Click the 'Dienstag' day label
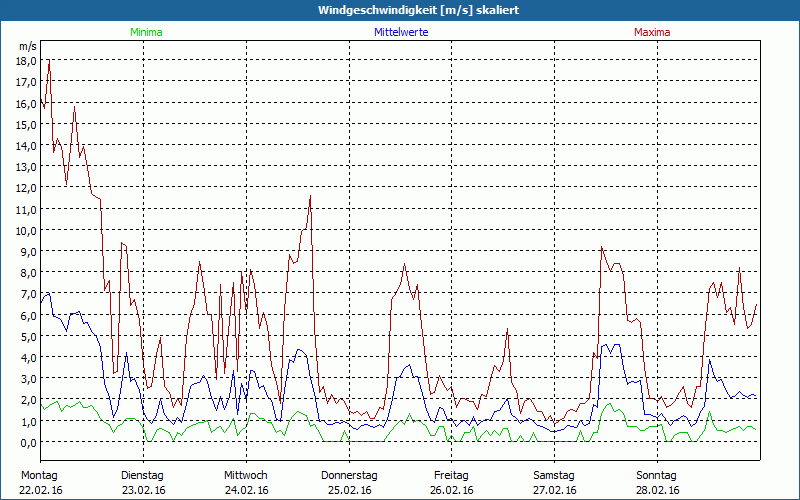This screenshot has height=500, width=800. [x=142, y=476]
